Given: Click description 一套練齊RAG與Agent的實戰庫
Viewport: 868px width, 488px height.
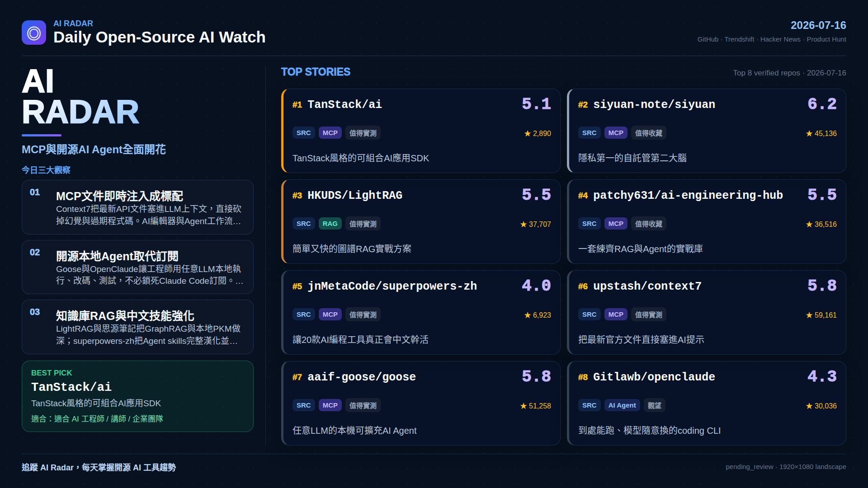Looking at the screenshot, I should pyautogui.click(x=641, y=249).
